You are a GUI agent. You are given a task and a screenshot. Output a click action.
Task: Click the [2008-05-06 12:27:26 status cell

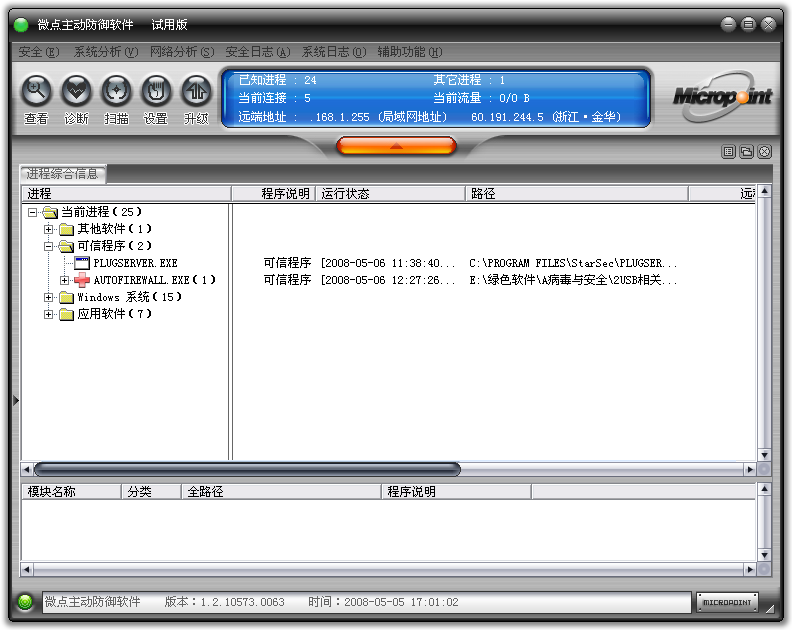tap(388, 280)
